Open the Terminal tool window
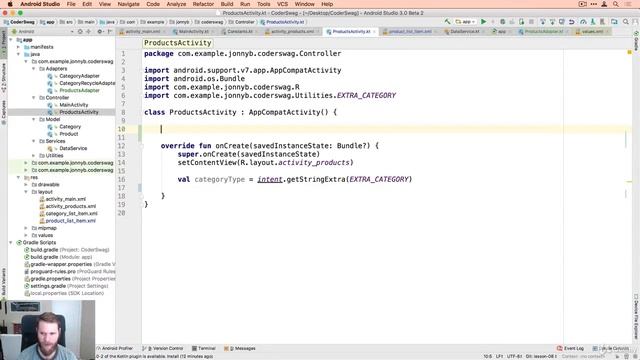Screen dimensions: 640x360 click(204, 349)
